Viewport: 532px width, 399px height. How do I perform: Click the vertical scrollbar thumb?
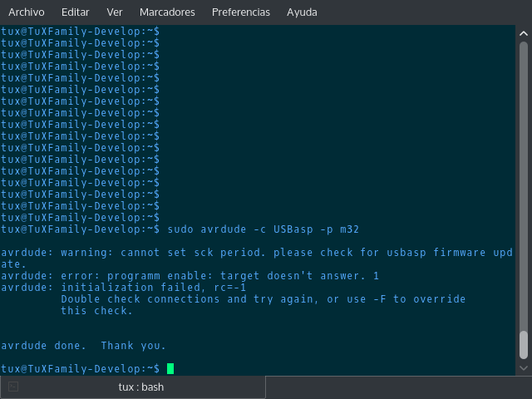tap(524, 344)
